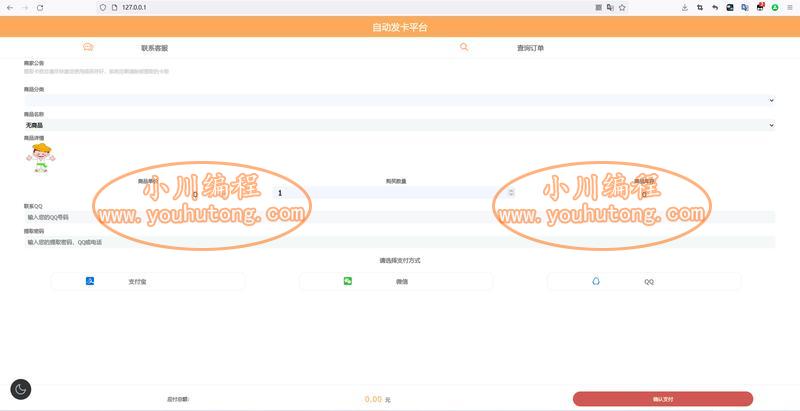The height and width of the screenshot is (411, 800).
Task: Toggle dark mode with the moon button
Action: [x=20, y=390]
